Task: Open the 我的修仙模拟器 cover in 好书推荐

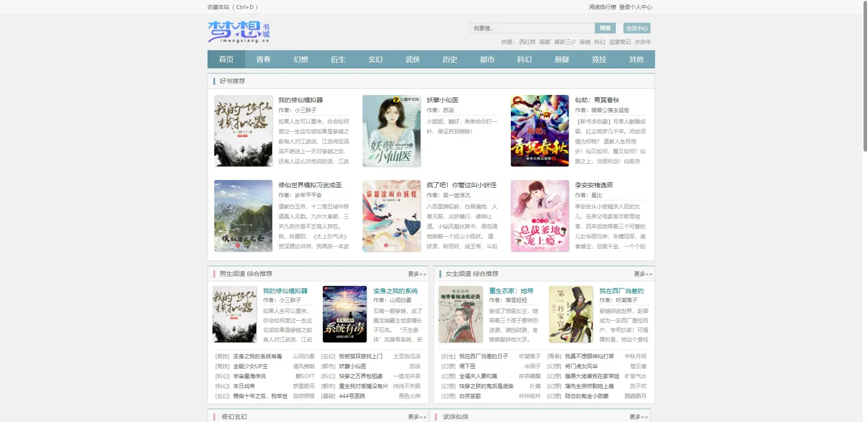Action: pyautogui.click(x=243, y=131)
